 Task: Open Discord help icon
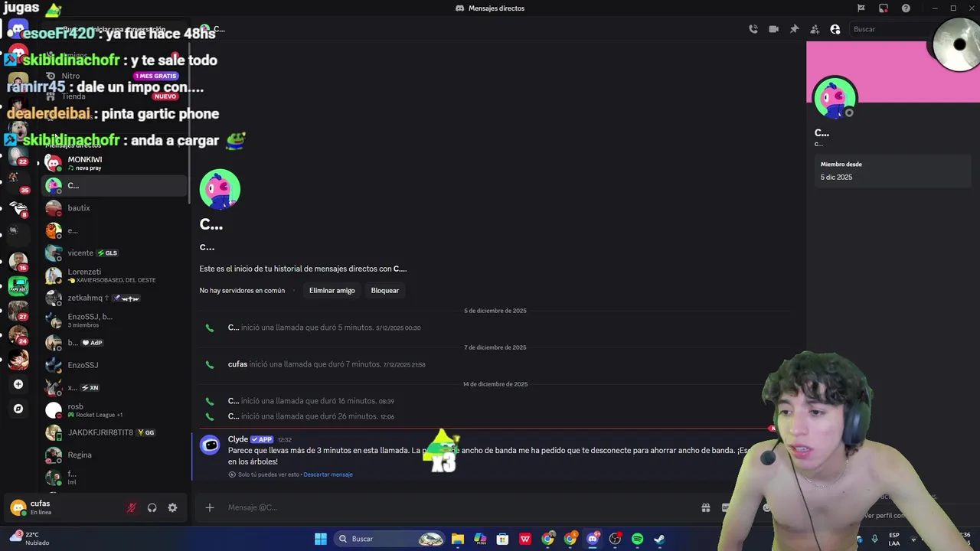tap(906, 8)
